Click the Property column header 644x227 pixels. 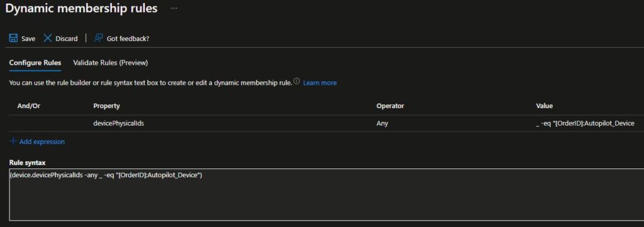(x=106, y=106)
